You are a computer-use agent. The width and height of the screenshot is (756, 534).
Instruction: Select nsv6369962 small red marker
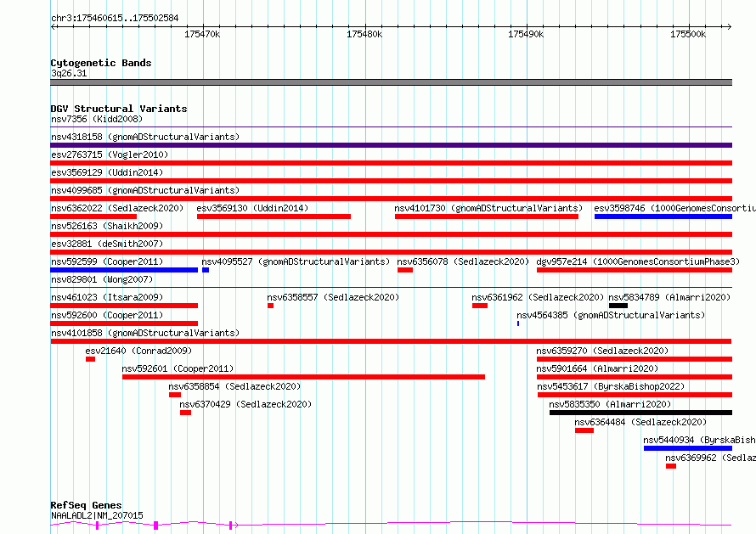point(671,466)
